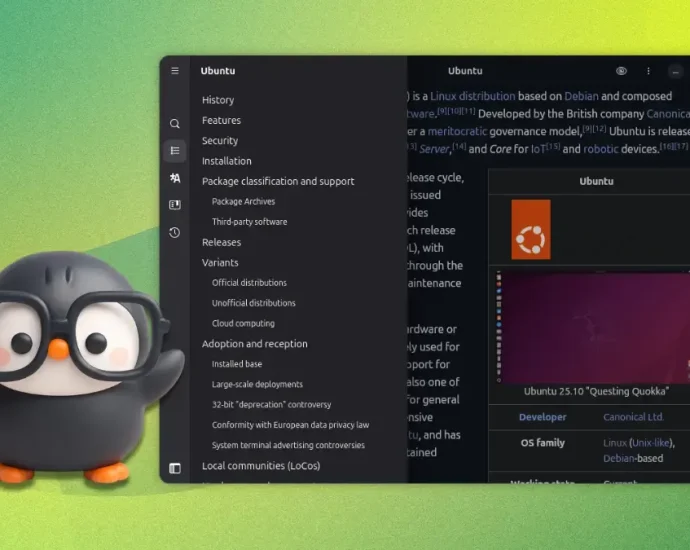The image size is (690, 550).
Task: Jump to Features section
Action: click(221, 120)
